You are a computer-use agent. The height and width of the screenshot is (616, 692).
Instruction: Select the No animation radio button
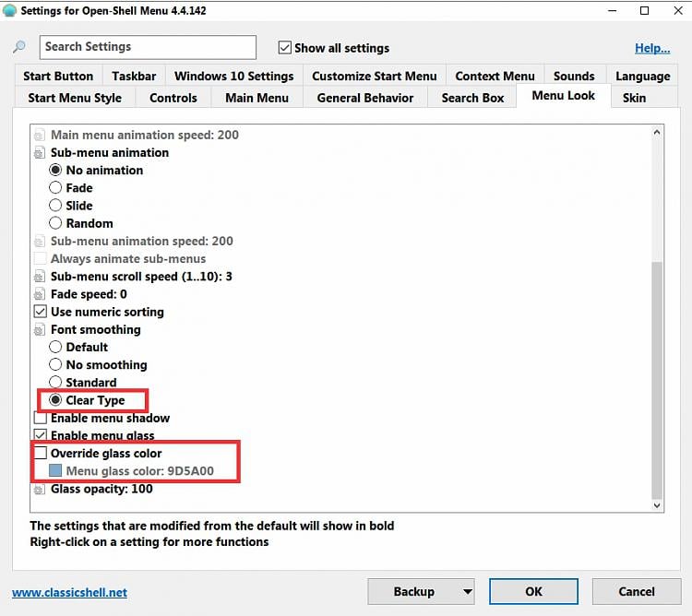tap(55, 170)
